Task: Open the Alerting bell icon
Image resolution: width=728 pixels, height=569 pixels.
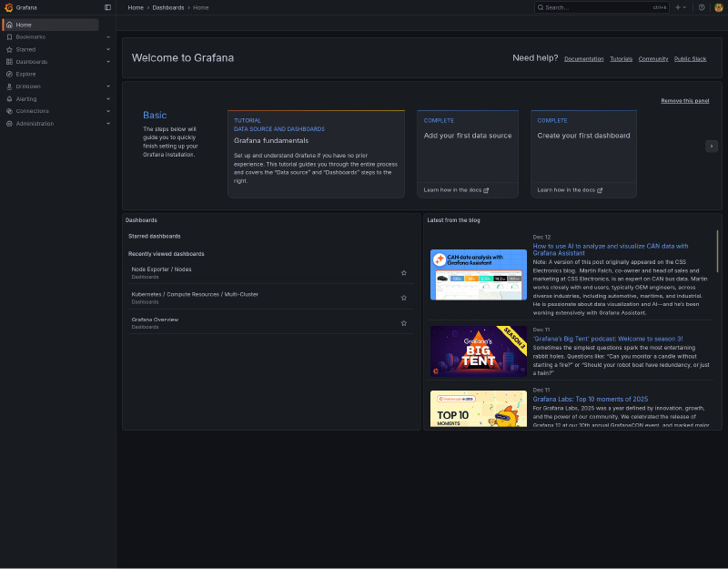Action: (x=9, y=98)
